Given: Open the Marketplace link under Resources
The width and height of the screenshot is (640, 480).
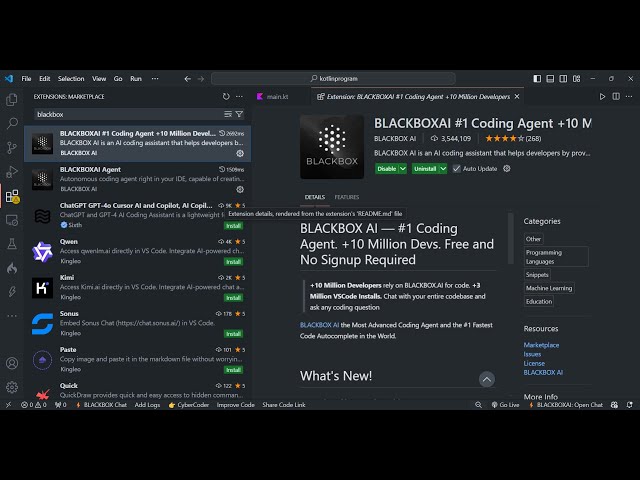Looking at the screenshot, I should 541,345.
